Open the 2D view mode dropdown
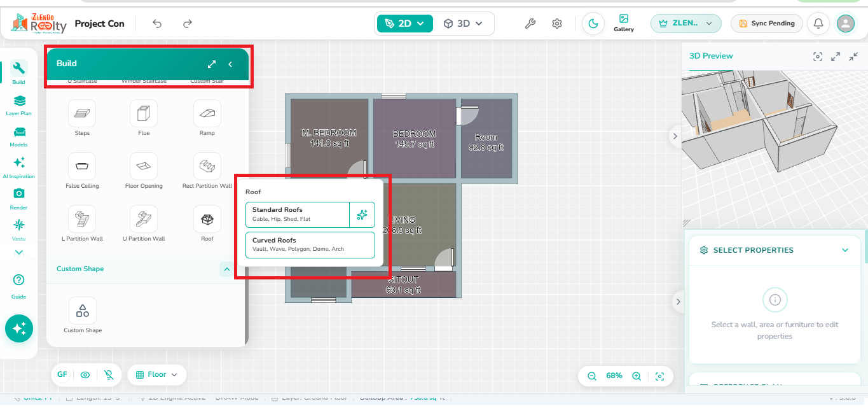868x408 pixels. click(x=405, y=24)
